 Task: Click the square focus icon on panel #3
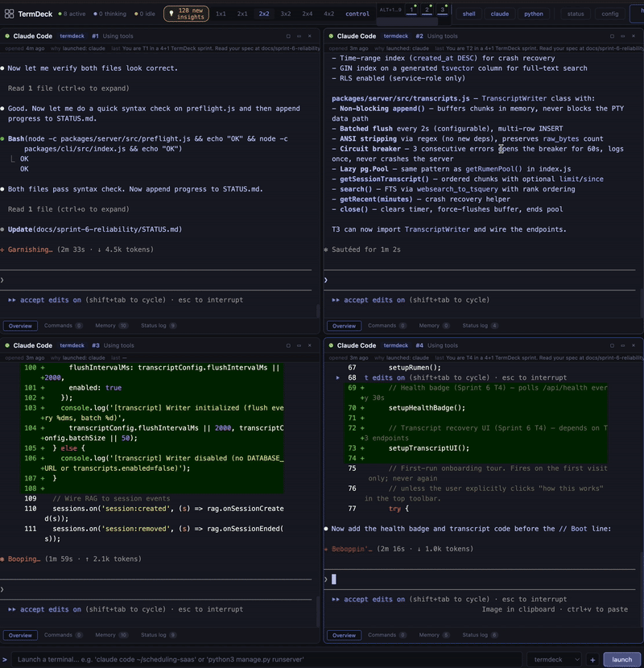coord(288,345)
